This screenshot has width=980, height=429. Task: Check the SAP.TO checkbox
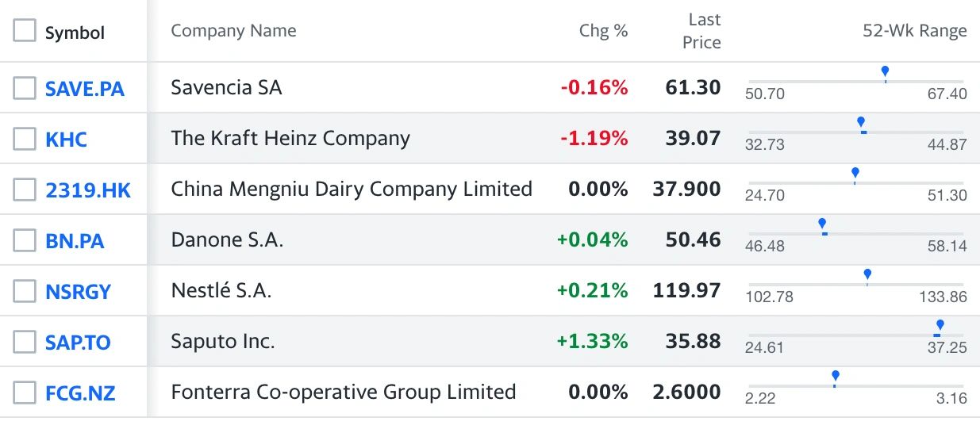tap(25, 342)
